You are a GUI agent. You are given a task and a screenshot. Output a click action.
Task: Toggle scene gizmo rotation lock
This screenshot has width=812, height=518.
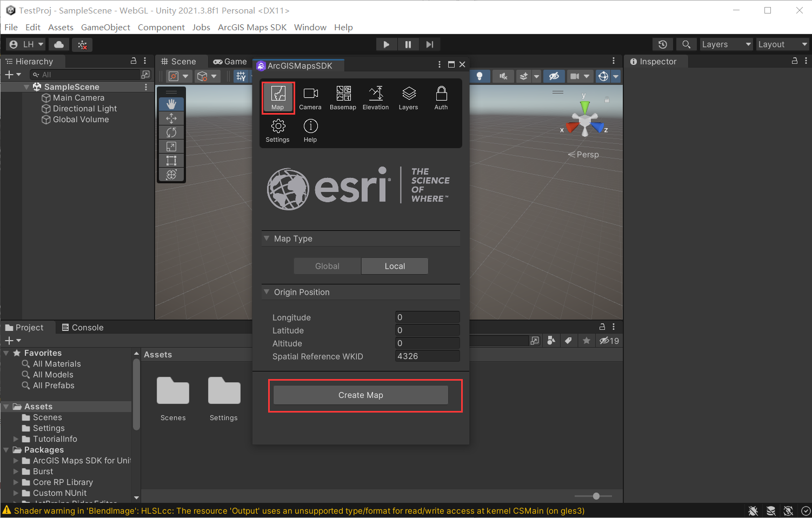[x=607, y=100]
